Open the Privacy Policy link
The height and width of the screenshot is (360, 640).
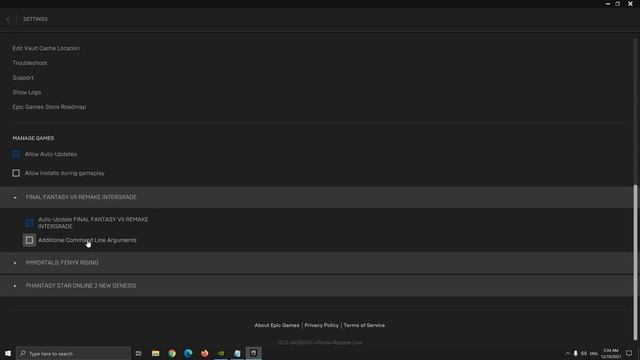321,325
